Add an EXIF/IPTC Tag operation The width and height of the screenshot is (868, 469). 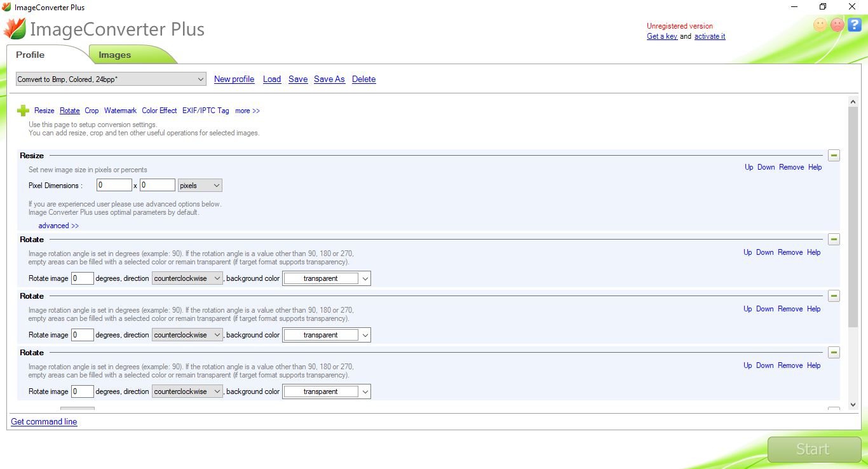pyautogui.click(x=206, y=111)
